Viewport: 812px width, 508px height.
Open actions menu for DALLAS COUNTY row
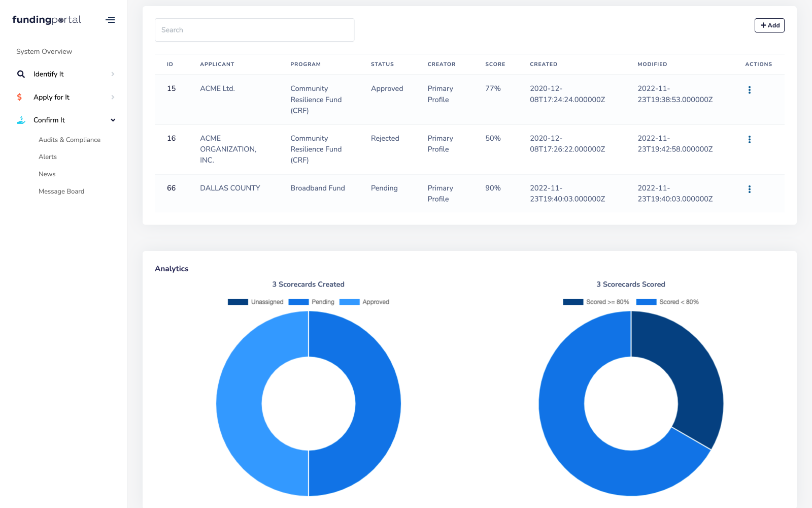click(750, 189)
